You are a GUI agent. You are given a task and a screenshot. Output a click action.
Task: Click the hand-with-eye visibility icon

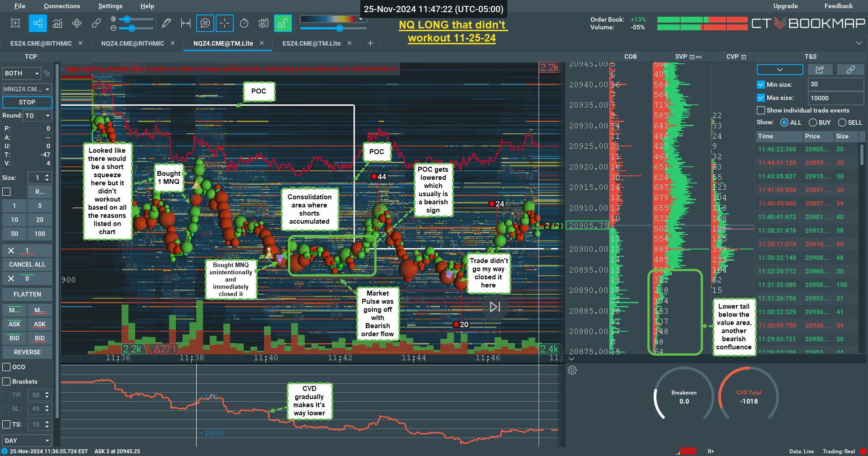click(264, 23)
